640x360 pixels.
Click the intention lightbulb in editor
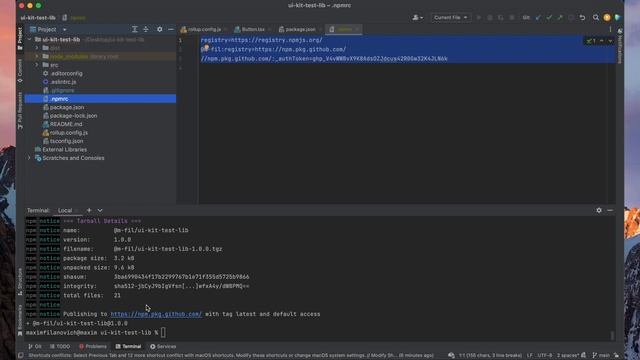coord(207,48)
